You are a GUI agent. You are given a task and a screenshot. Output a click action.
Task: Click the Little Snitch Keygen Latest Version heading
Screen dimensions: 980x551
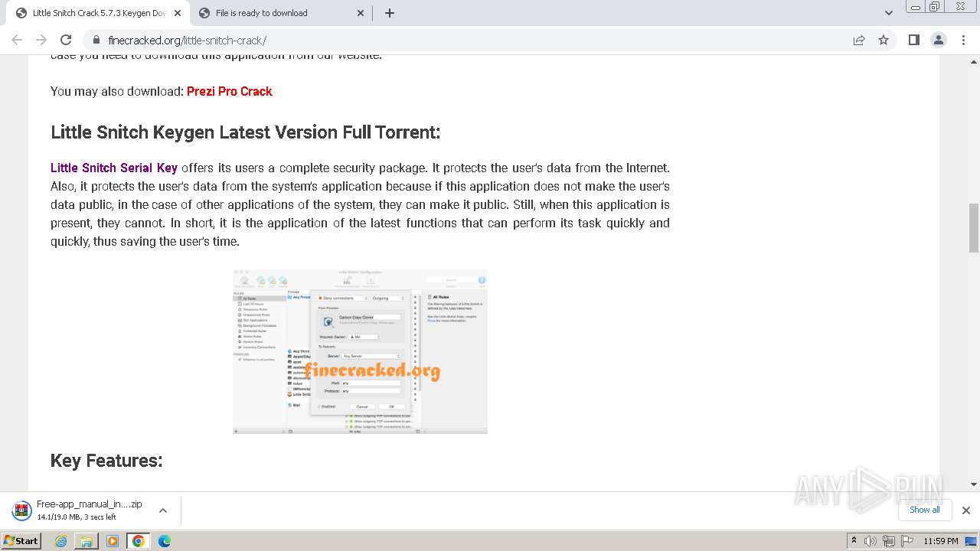click(x=246, y=132)
